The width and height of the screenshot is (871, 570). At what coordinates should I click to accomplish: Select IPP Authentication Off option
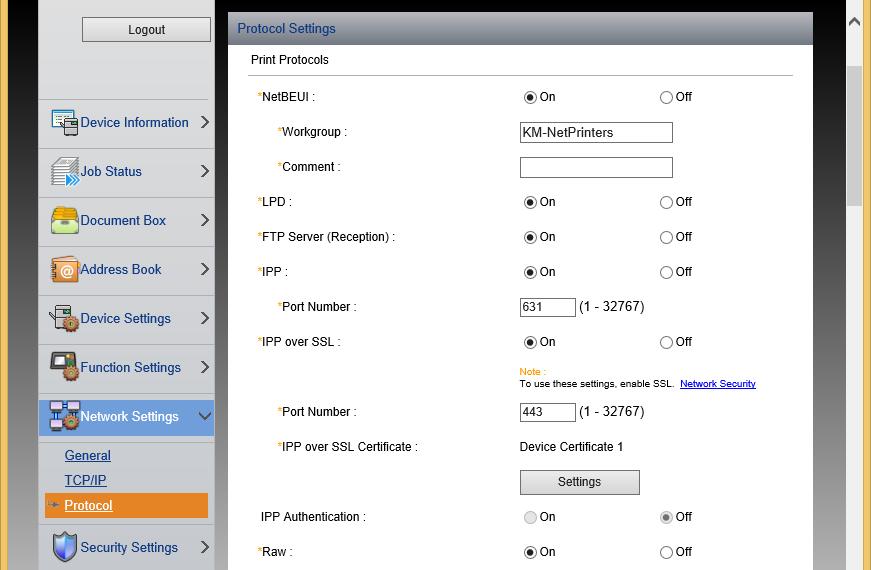(666, 517)
